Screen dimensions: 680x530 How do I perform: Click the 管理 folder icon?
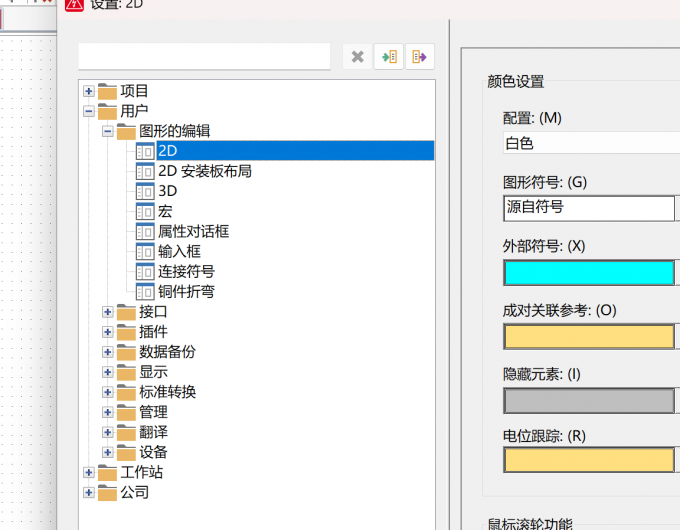(x=126, y=412)
